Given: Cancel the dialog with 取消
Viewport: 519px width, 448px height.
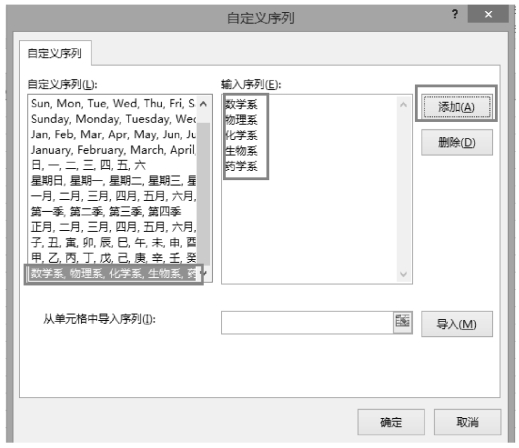Looking at the screenshot, I should pos(467,422).
